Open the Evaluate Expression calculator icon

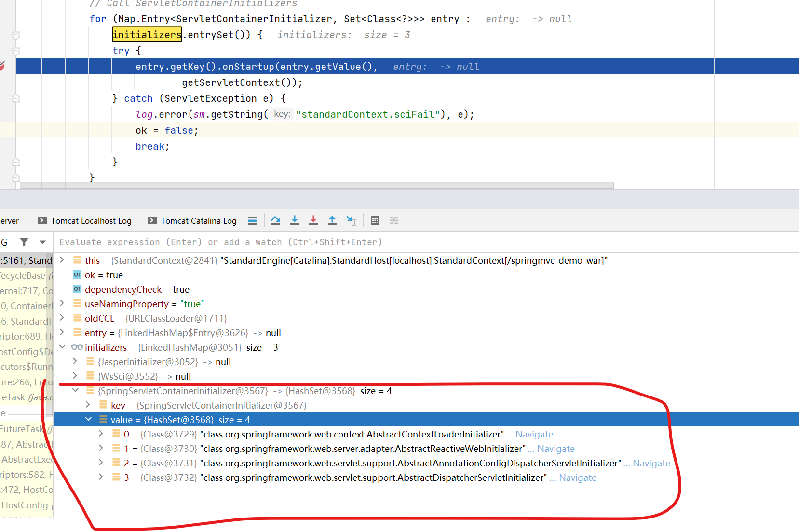click(x=375, y=220)
